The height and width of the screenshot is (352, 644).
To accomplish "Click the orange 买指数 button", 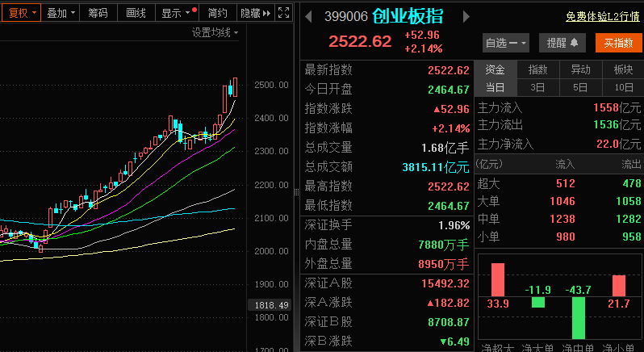I will click(618, 42).
